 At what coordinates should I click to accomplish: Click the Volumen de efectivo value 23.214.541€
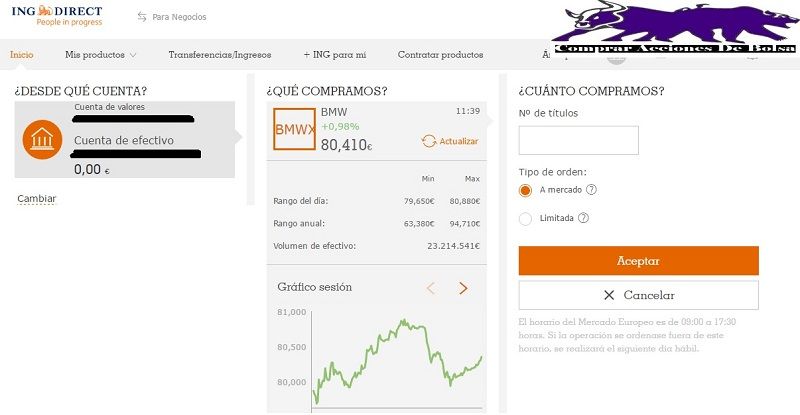(x=454, y=246)
